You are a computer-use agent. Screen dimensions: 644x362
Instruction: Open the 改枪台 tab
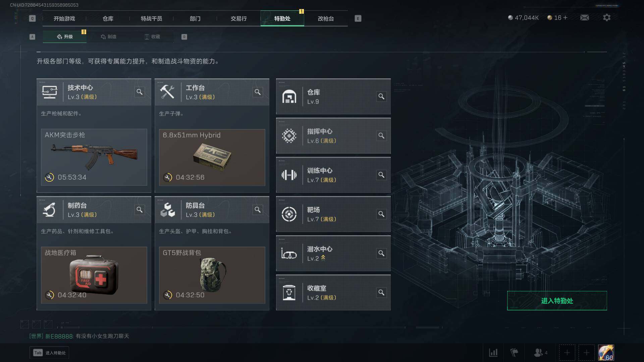coord(326,18)
